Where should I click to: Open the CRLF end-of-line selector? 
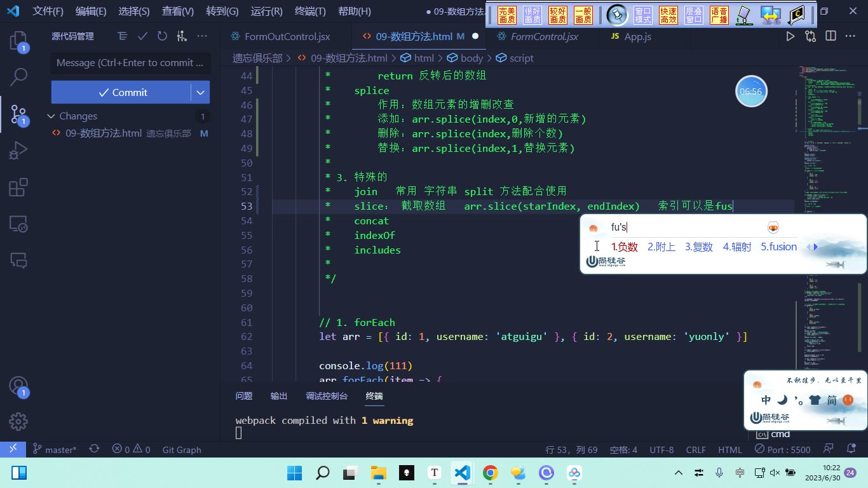[x=696, y=449]
